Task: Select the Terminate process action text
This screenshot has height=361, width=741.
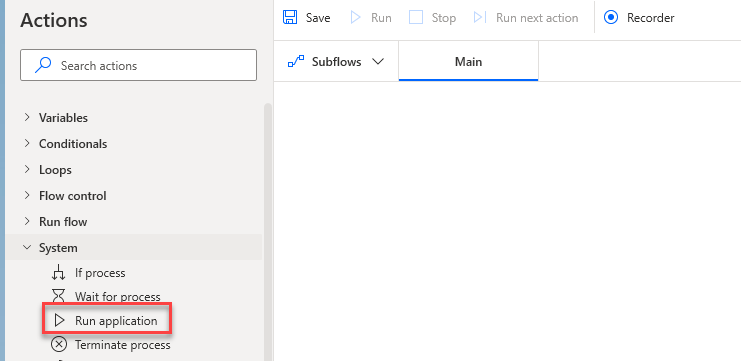Action: coord(122,345)
